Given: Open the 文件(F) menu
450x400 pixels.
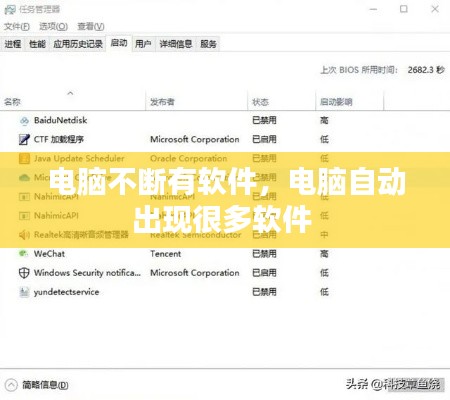Looking at the screenshot, I should tap(17, 26).
